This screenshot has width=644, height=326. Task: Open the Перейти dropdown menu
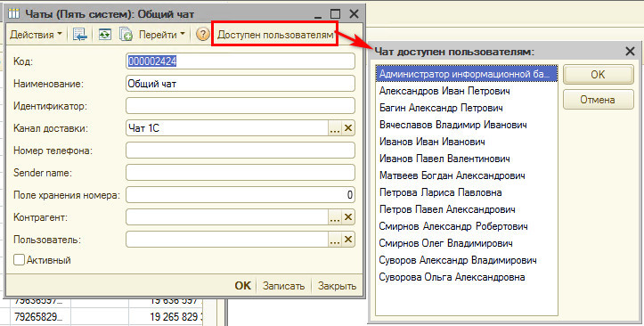(x=162, y=35)
